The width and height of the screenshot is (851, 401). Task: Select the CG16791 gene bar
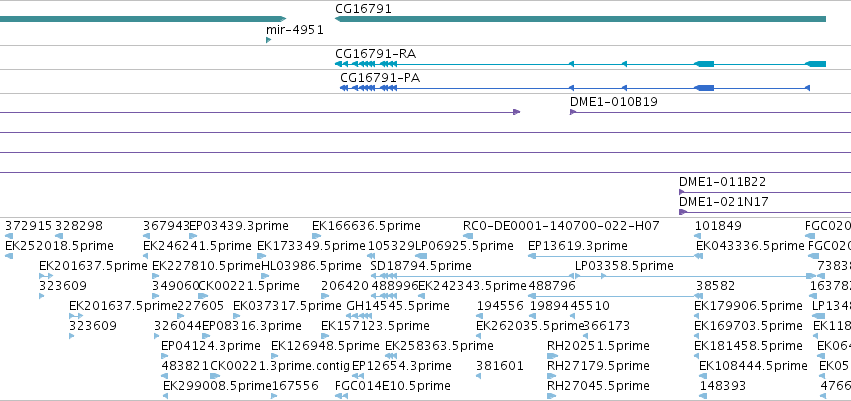click(x=580, y=19)
